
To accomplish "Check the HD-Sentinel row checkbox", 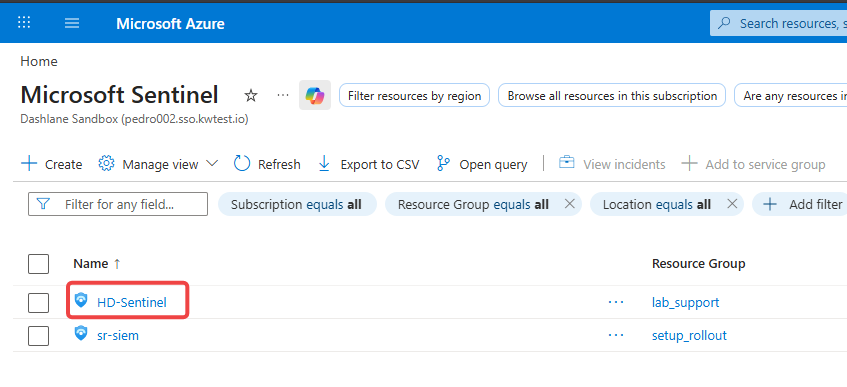I will coord(38,303).
